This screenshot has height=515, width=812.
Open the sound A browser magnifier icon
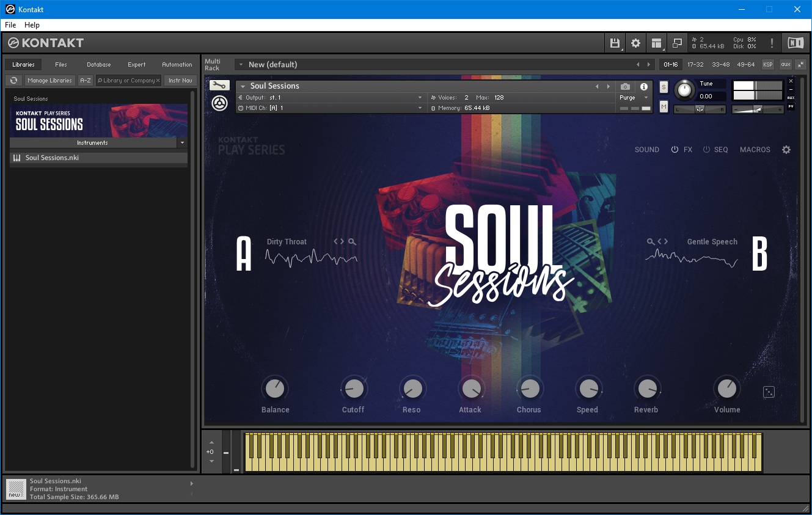[352, 242]
